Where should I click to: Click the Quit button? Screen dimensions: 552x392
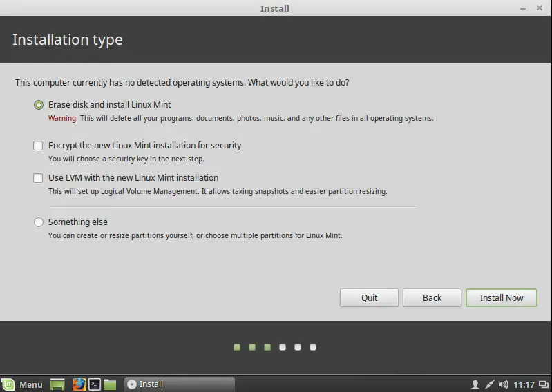click(369, 297)
